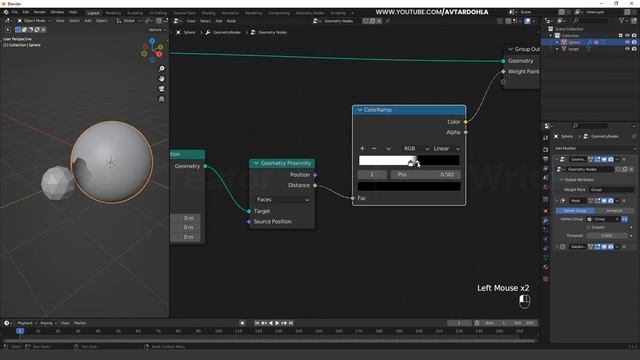The image size is (640, 360).
Task: Select the Vertex Group mode button in Mask modifier
Action: pyautogui.click(x=575, y=210)
